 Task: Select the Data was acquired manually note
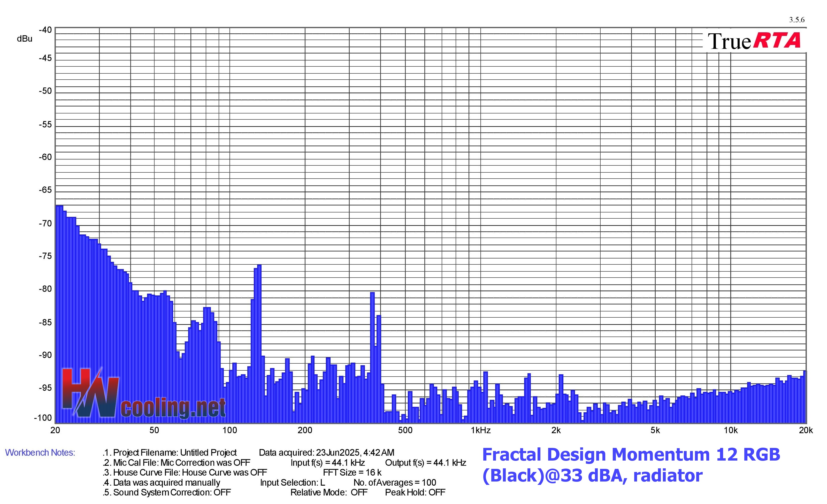coord(162,483)
